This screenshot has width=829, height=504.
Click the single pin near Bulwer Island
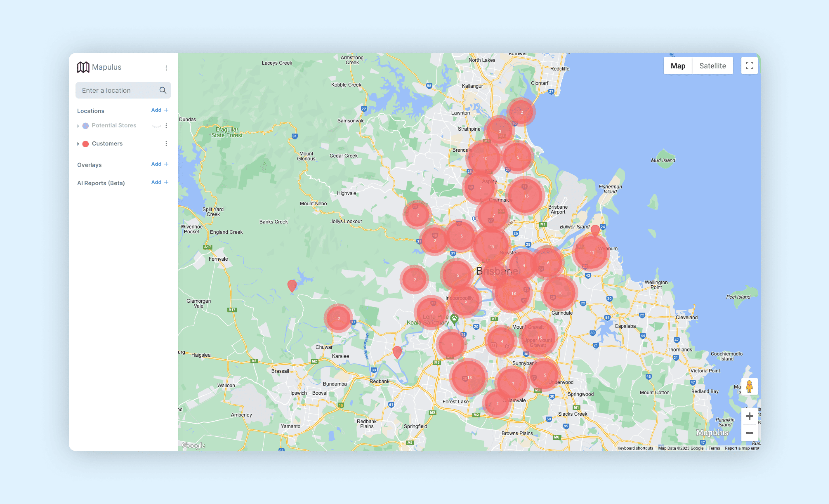(x=595, y=231)
